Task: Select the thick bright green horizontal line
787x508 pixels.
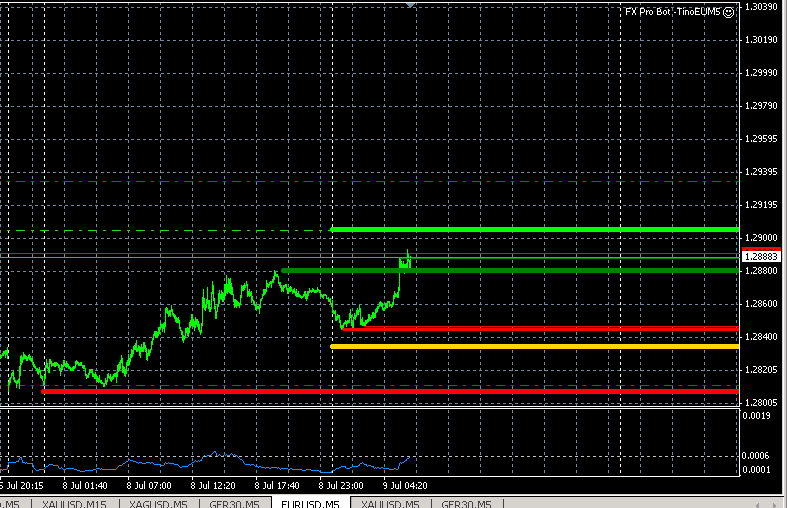Action: pos(534,229)
